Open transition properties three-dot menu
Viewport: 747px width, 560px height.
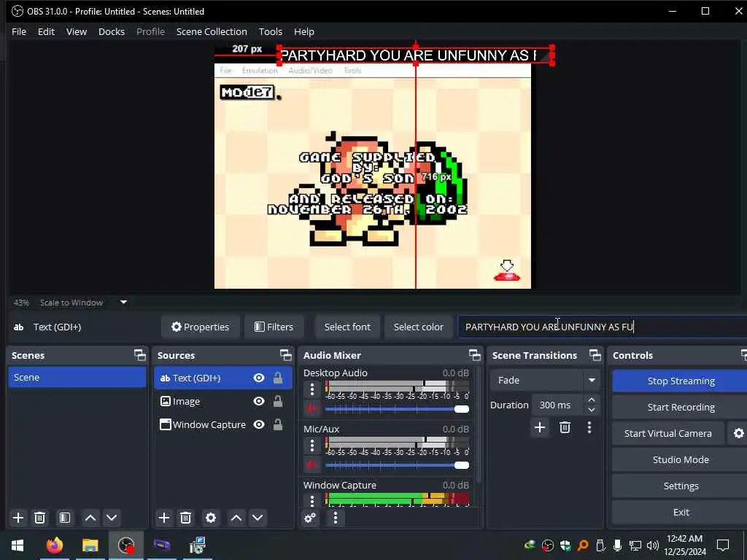pyautogui.click(x=589, y=427)
